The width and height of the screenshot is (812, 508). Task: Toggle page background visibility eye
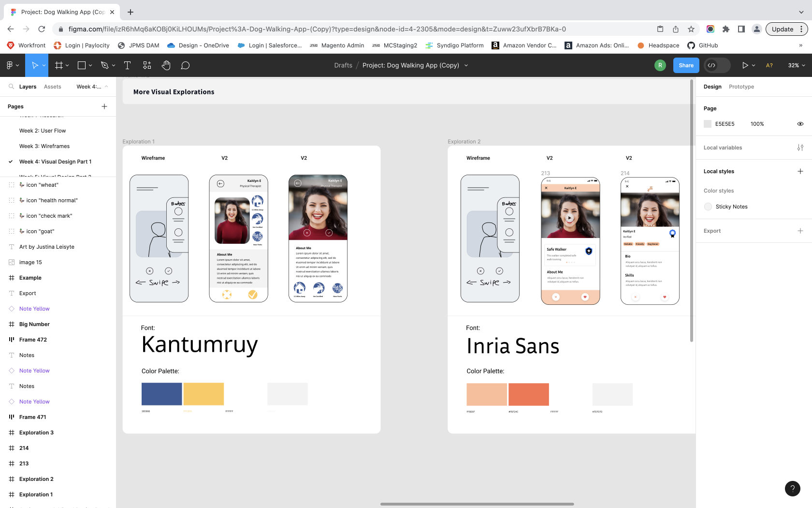tap(800, 124)
